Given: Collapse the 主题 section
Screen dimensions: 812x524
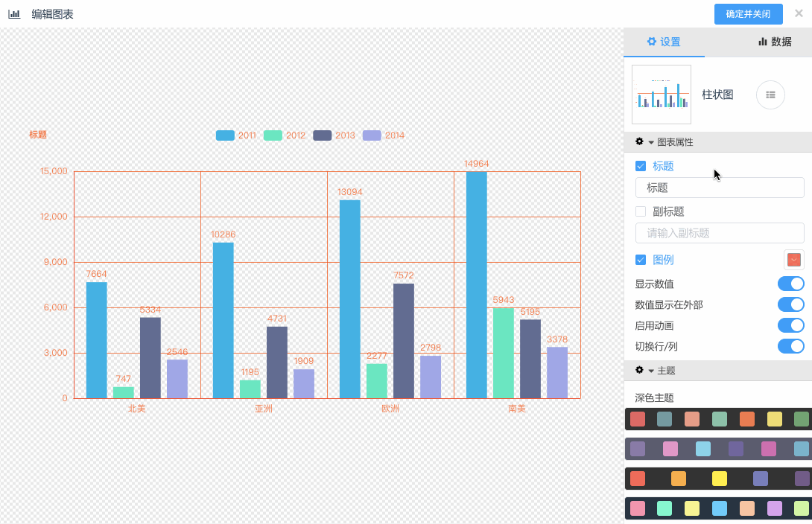Looking at the screenshot, I should point(651,371).
